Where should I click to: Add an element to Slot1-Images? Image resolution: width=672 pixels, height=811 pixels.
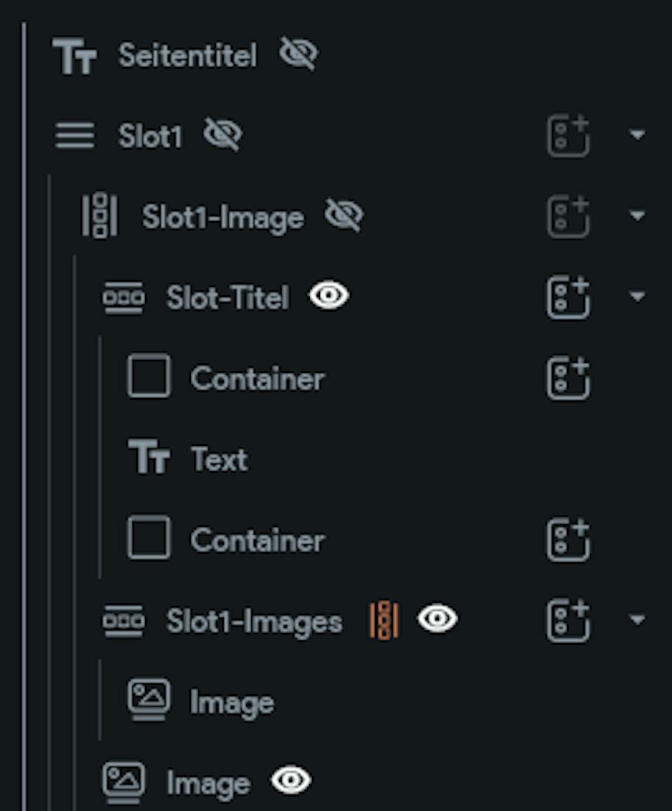click(x=569, y=620)
